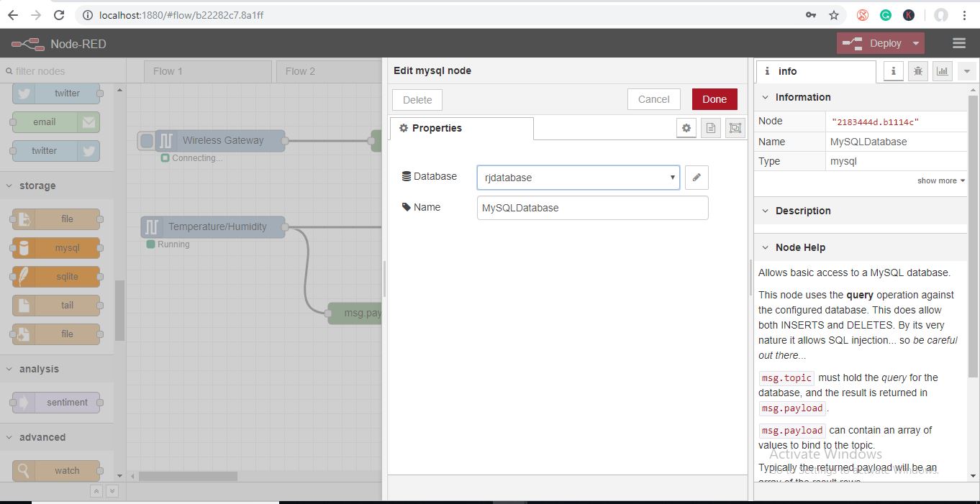Click show more in Information section
The image size is (980, 504).
tap(941, 181)
